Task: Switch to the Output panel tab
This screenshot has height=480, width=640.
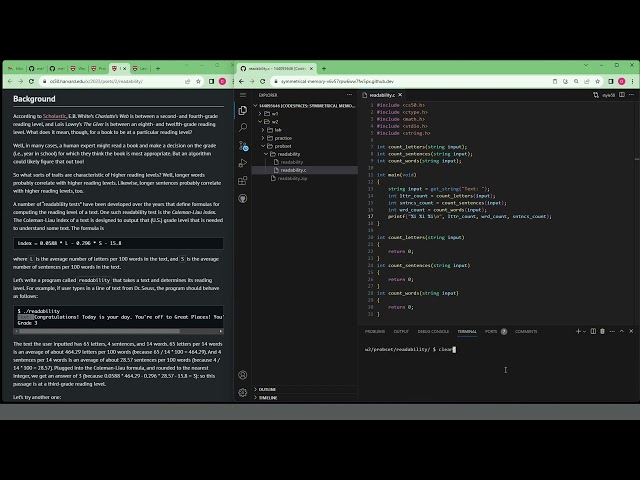Action: click(401, 331)
